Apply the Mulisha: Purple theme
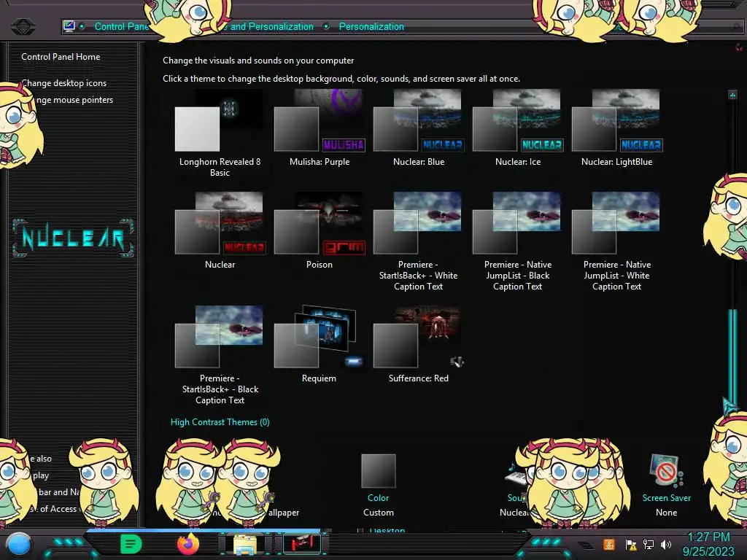 (320, 128)
